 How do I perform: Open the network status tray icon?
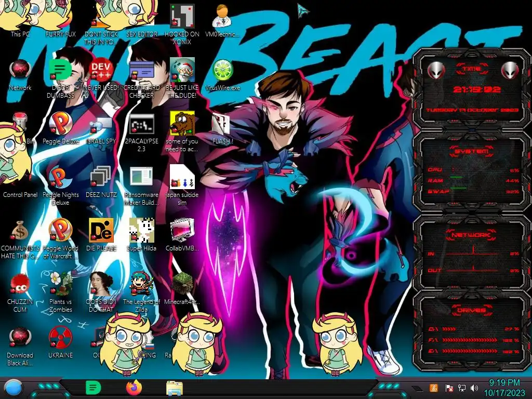(462, 388)
